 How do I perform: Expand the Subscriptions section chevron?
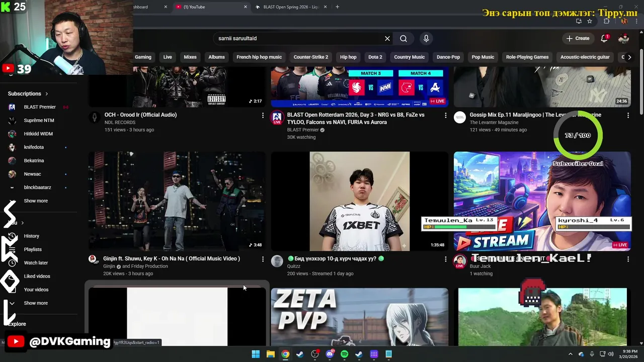47,94
